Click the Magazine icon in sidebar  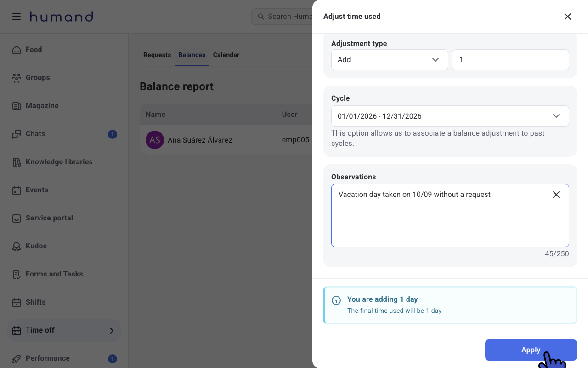pos(17,106)
